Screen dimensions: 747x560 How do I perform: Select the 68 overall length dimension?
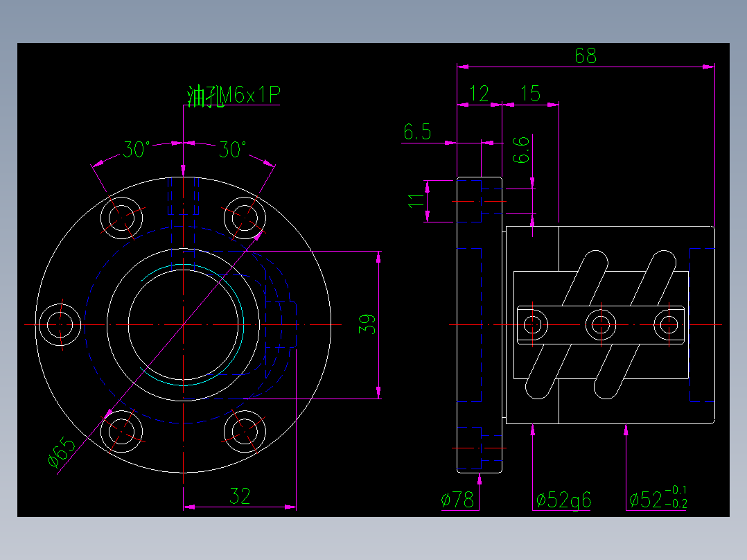tap(586, 55)
